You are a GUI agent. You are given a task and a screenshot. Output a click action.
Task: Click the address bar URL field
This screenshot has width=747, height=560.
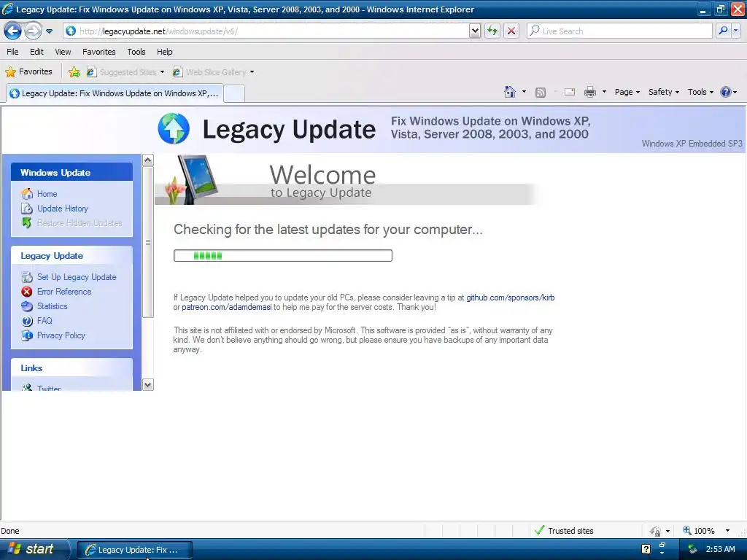(x=266, y=31)
